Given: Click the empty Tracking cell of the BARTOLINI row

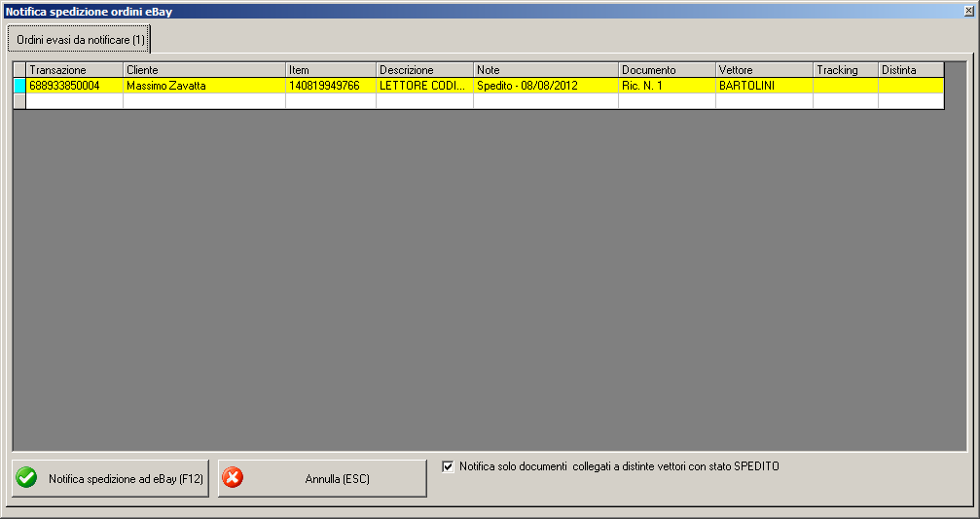Looking at the screenshot, I should click(x=846, y=86).
